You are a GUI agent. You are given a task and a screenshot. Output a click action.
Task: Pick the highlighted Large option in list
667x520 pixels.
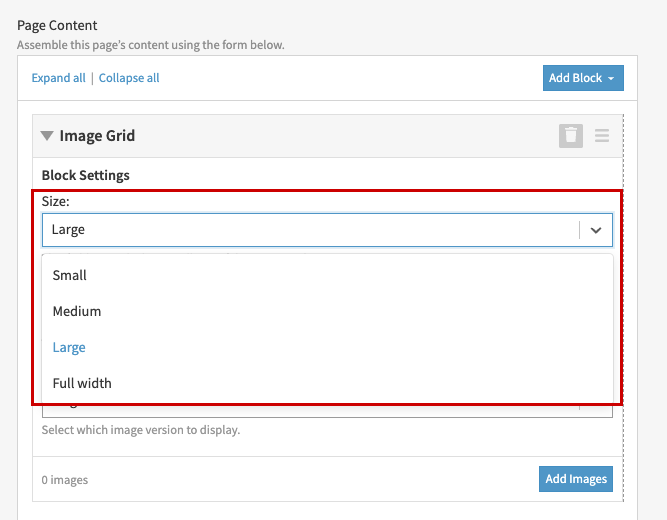[69, 347]
